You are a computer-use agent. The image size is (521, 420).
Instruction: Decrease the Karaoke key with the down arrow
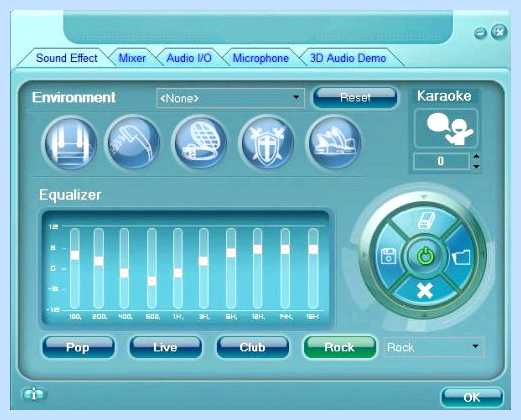click(477, 166)
